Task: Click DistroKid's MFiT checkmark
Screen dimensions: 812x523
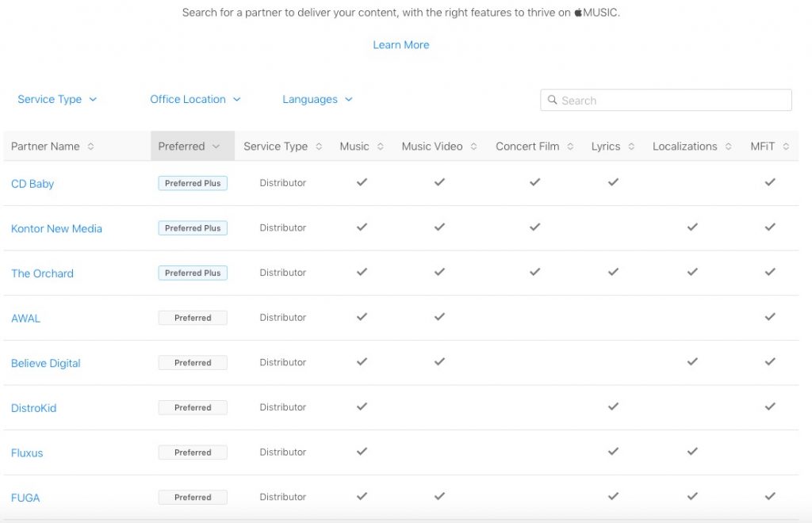Action: click(x=770, y=407)
